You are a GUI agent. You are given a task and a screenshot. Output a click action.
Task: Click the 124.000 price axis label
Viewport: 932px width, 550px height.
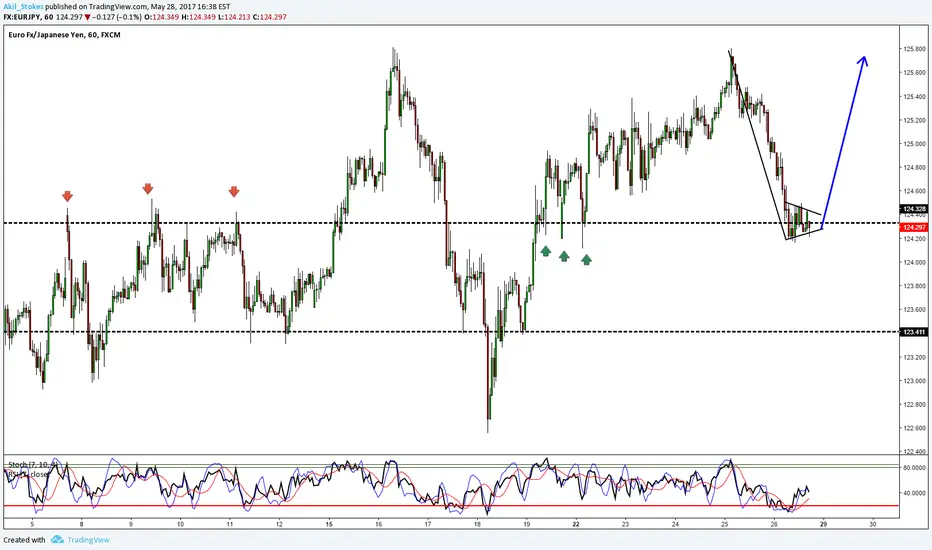coord(915,262)
